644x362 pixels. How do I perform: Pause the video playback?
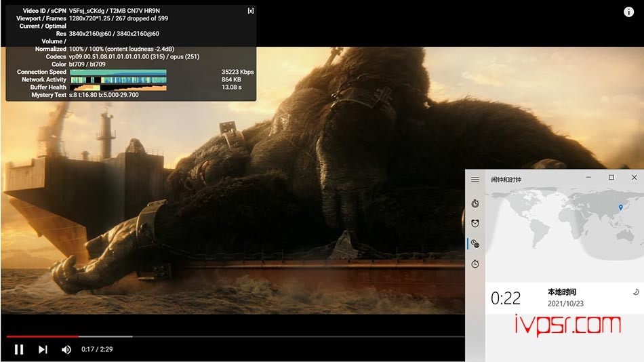[x=19, y=349]
